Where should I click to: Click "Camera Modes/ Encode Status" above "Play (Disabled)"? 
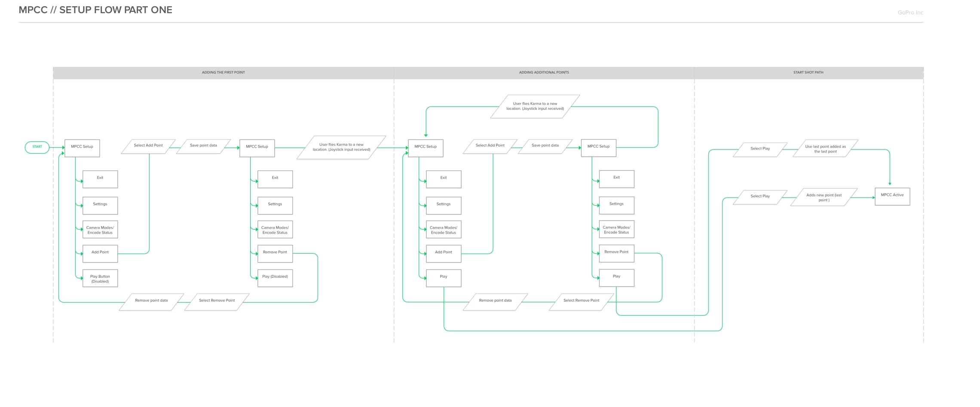click(275, 230)
